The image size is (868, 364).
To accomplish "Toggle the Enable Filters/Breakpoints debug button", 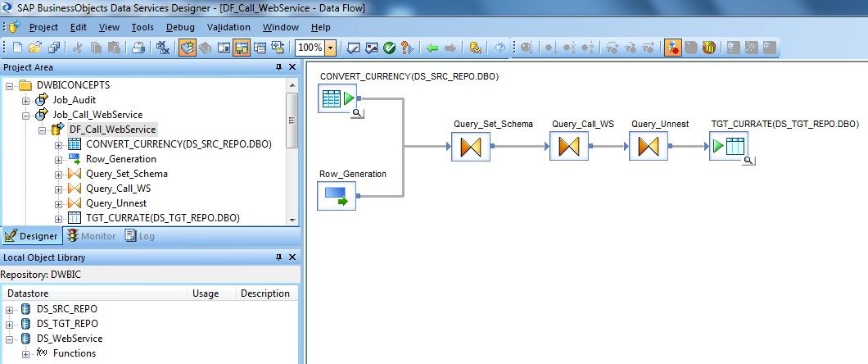I will (673, 48).
